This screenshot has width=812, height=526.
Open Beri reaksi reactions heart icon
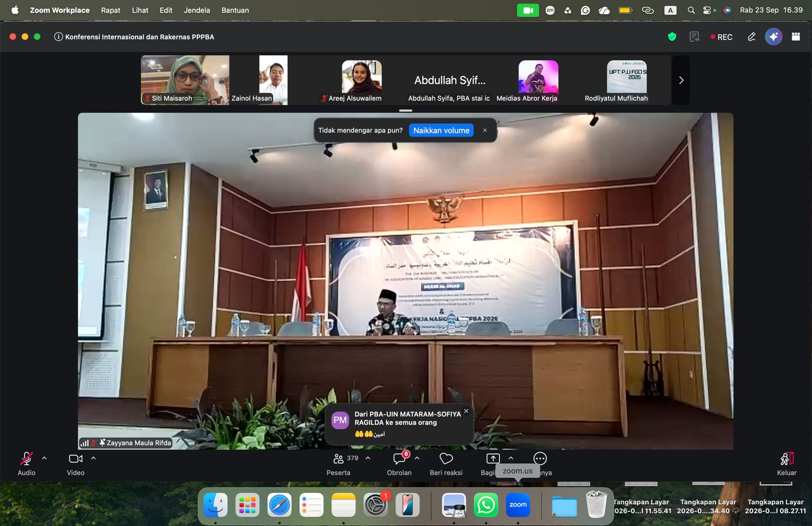[x=446, y=459]
